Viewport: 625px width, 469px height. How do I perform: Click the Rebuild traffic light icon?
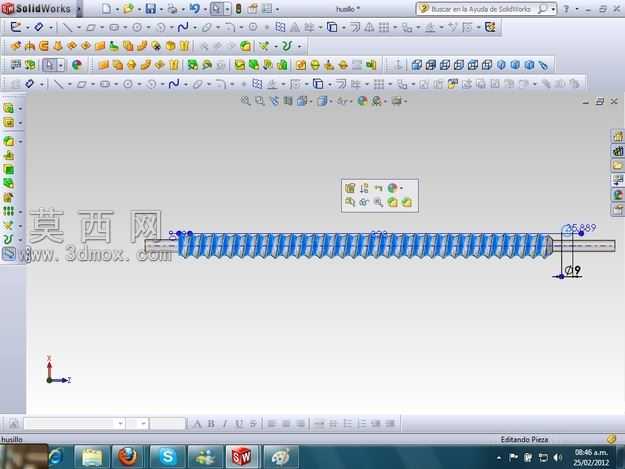pos(238,9)
